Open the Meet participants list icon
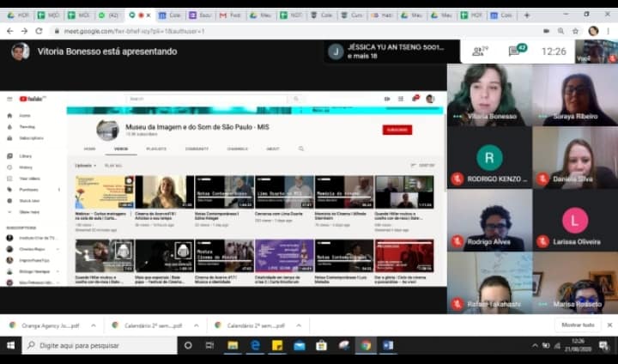618x364 pixels. tap(480, 52)
